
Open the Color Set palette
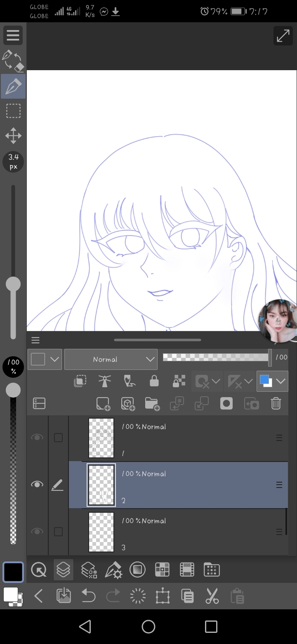162,570
